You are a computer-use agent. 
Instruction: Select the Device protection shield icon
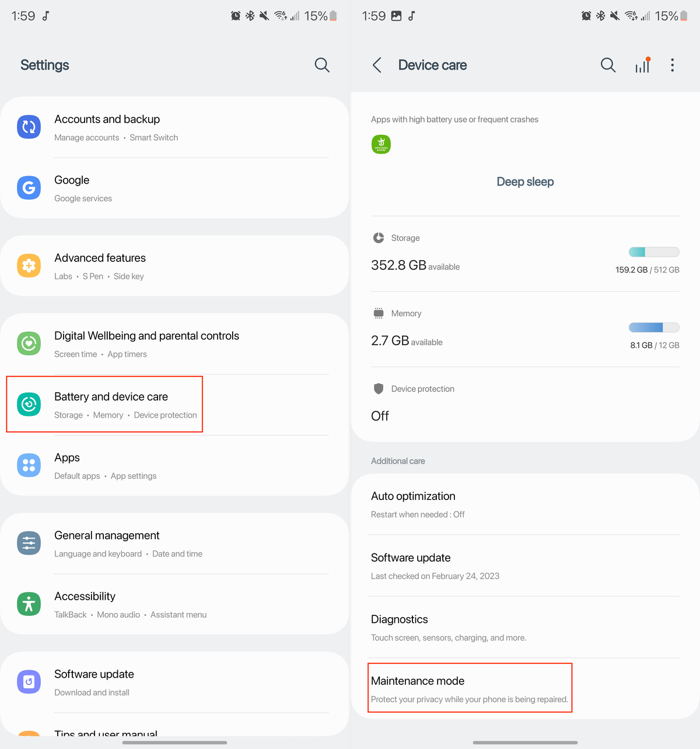pos(379,388)
